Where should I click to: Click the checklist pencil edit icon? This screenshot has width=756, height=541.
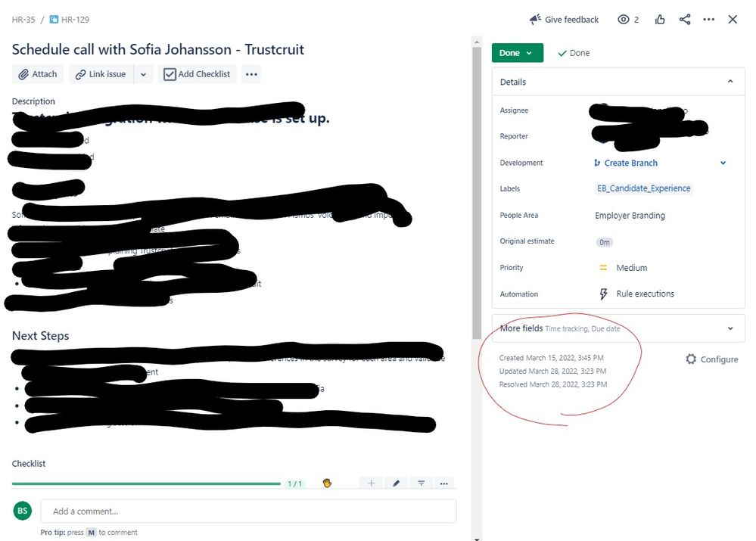(x=397, y=483)
